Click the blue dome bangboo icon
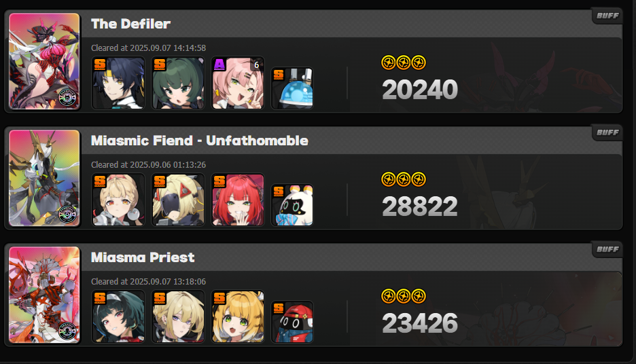This screenshot has height=364, width=636. (292, 88)
